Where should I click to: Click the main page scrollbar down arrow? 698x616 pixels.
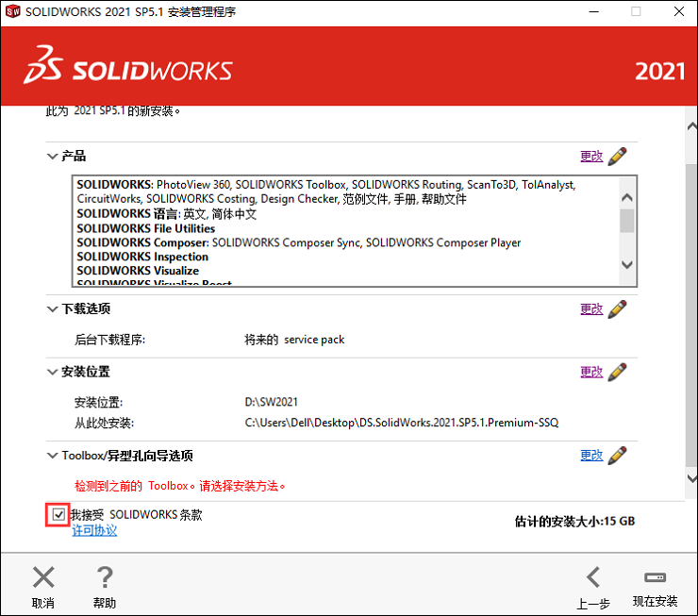point(691,478)
